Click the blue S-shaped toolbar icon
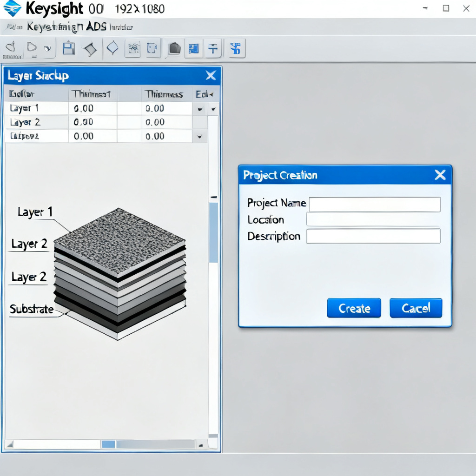The height and width of the screenshot is (476, 476). [236, 48]
